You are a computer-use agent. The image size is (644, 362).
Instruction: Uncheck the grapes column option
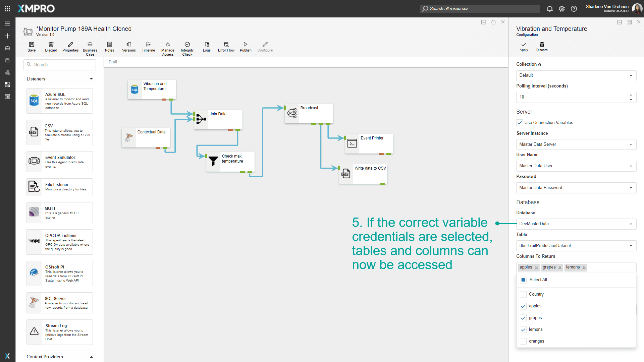pyautogui.click(x=523, y=318)
